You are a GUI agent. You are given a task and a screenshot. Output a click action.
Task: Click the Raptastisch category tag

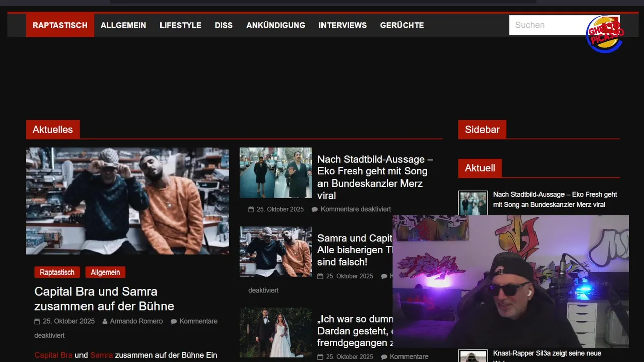click(x=57, y=273)
